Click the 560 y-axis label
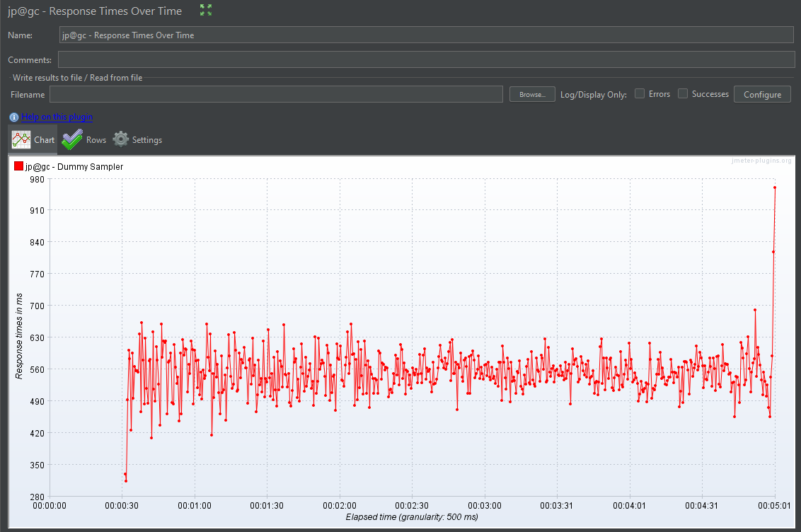This screenshot has height=532, width=801. click(37, 370)
